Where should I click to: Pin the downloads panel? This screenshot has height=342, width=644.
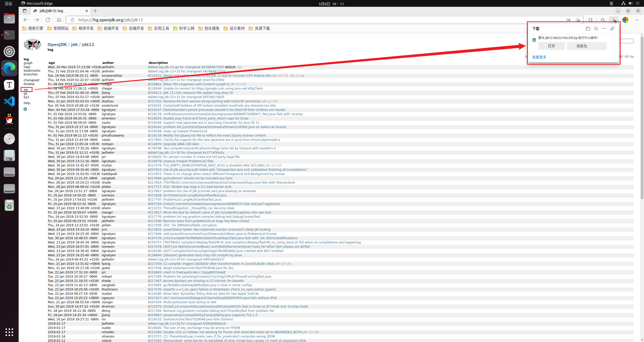(x=612, y=29)
